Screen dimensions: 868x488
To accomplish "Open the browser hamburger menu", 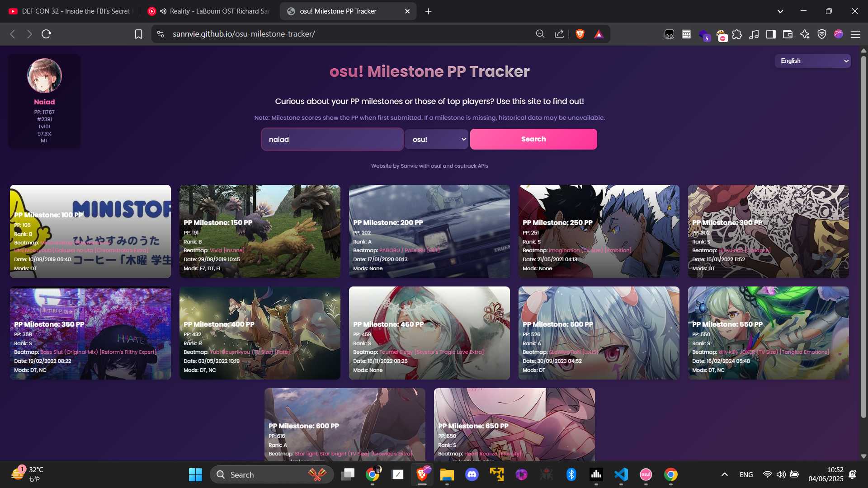I will (x=855, y=34).
